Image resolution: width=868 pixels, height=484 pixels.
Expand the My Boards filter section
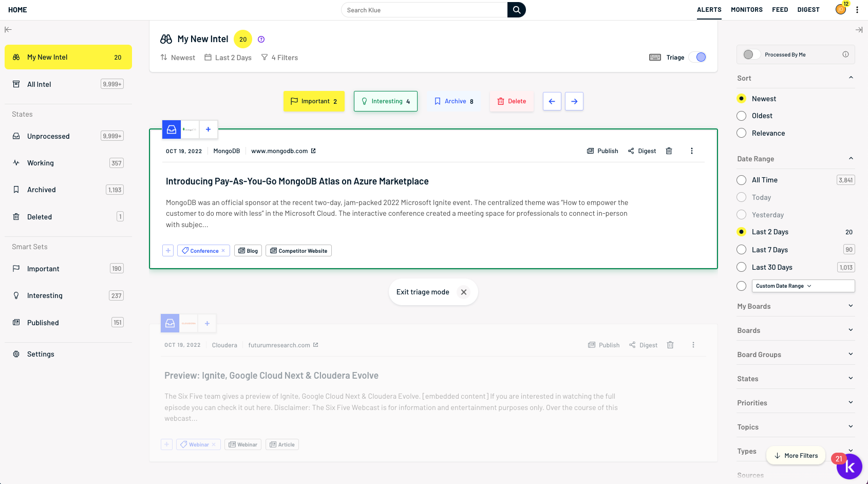(796, 306)
